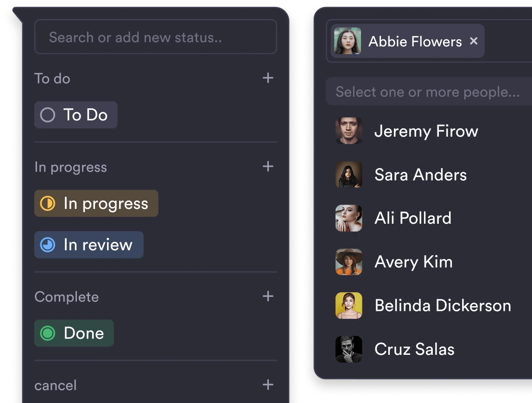Click the plus icon beside In progress group
The width and height of the screenshot is (532, 403).
(x=268, y=166)
